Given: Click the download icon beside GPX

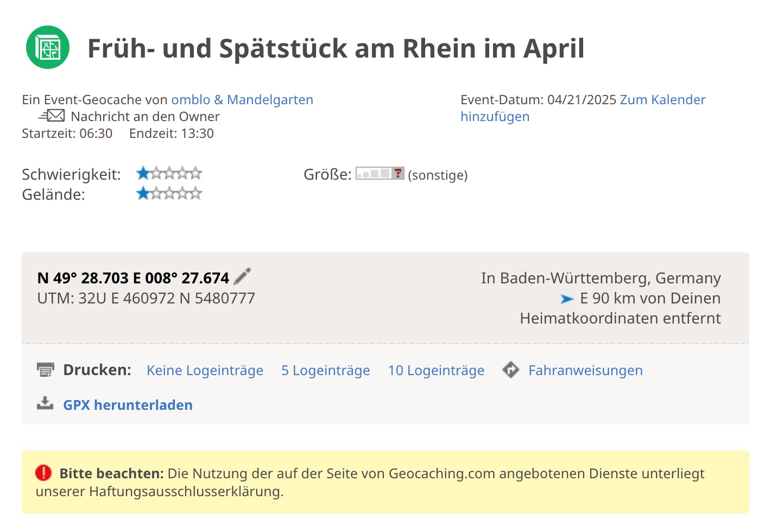Looking at the screenshot, I should [45, 403].
